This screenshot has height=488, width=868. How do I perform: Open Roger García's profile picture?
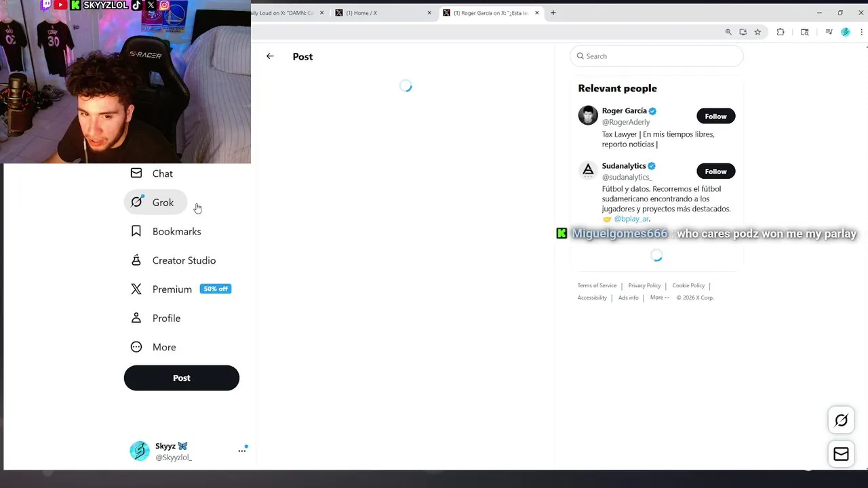pos(588,115)
